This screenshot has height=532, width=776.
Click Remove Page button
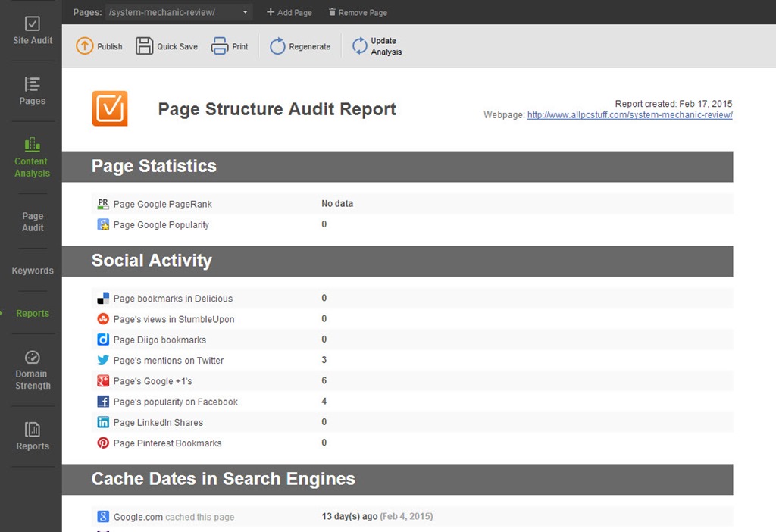pyautogui.click(x=358, y=12)
